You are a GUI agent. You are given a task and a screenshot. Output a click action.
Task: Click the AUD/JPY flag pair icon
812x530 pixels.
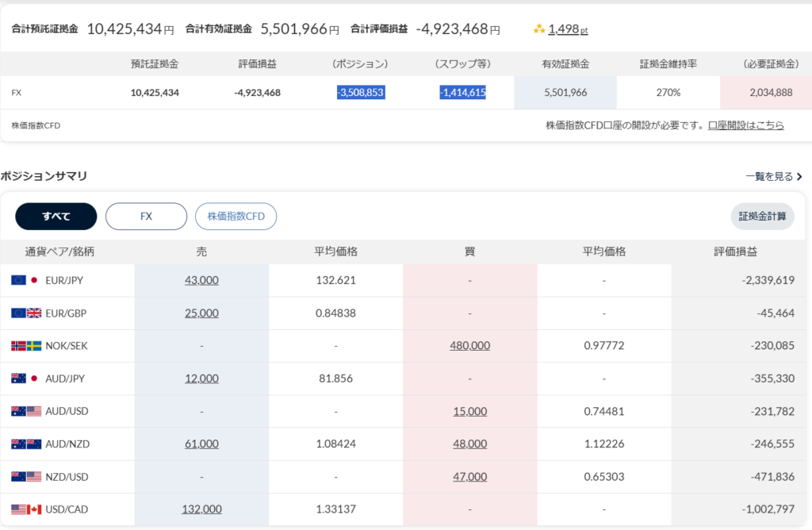(x=26, y=378)
